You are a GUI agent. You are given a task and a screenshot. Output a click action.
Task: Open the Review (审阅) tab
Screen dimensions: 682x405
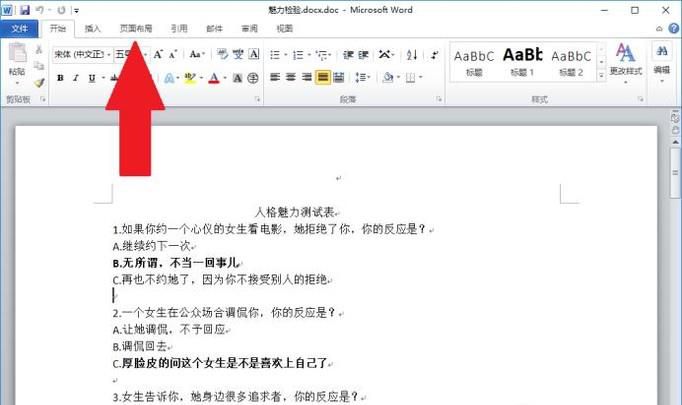[x=250, y=29]
